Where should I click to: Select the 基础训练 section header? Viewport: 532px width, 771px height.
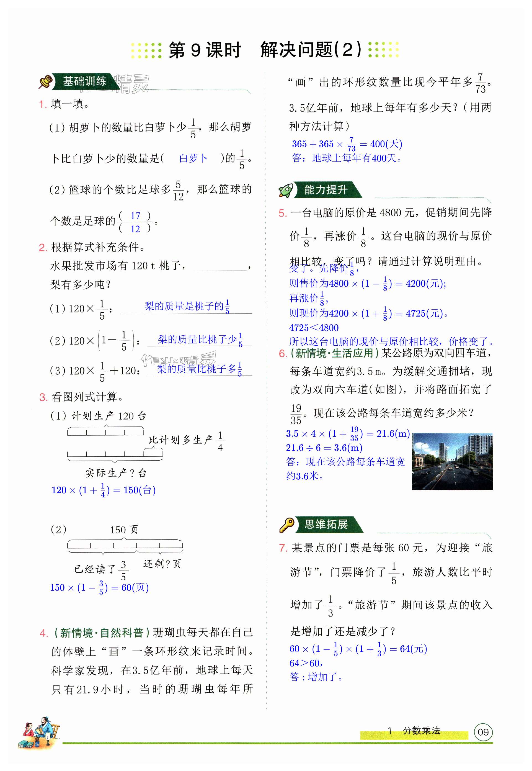click(x=85, y=81)
